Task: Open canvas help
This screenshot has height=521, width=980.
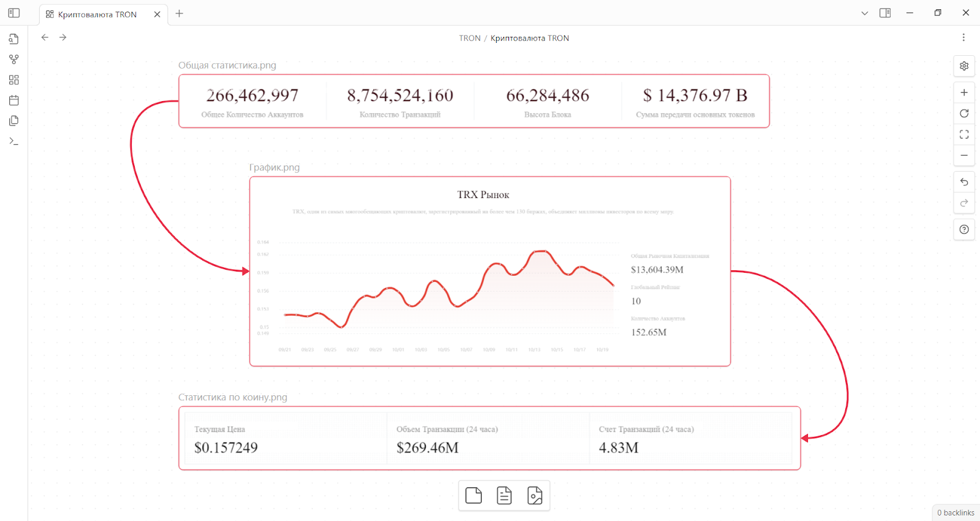Action: [964, 229]
